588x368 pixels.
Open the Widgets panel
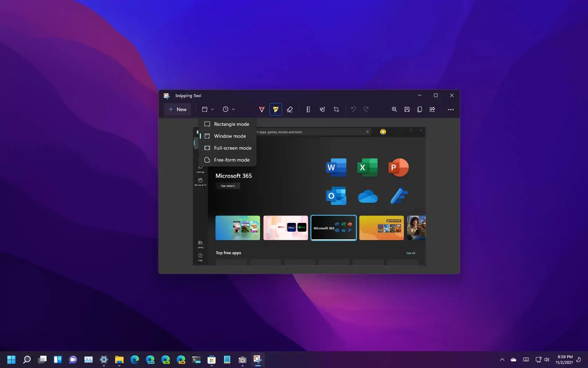pos(58,360)
